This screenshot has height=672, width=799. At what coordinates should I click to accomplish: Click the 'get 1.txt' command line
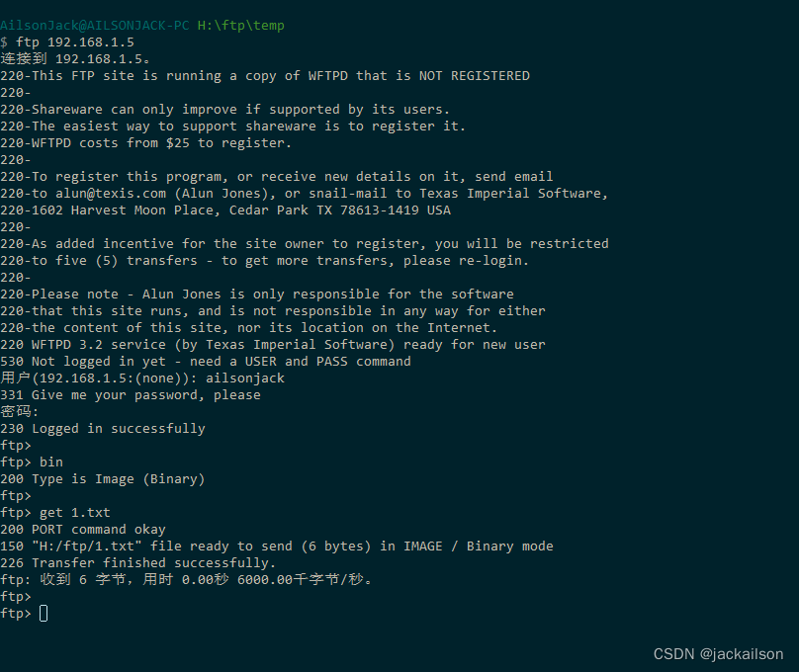[55, 513]
